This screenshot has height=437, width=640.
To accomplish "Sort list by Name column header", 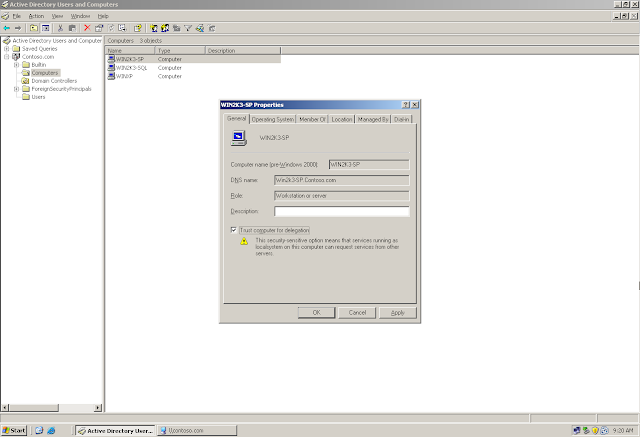I will click(130, 51).
